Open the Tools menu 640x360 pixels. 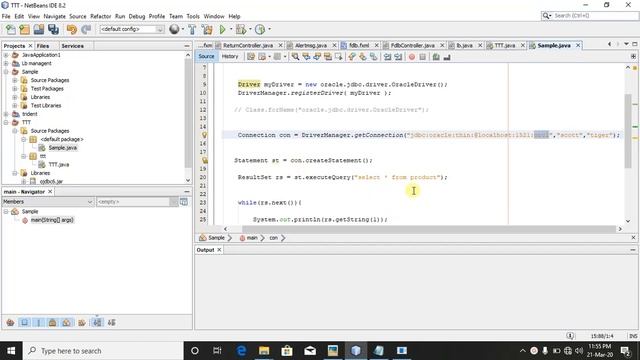click(x=193, y=16)
